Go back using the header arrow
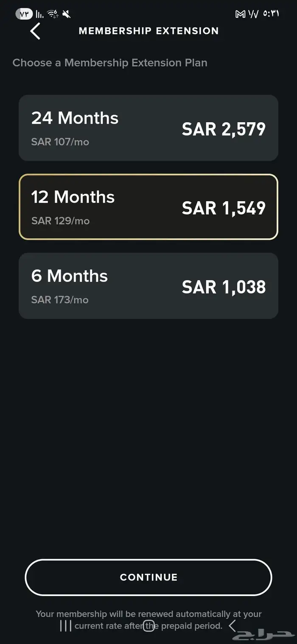The height and width of the screenshot is (644, 297). 35,31
